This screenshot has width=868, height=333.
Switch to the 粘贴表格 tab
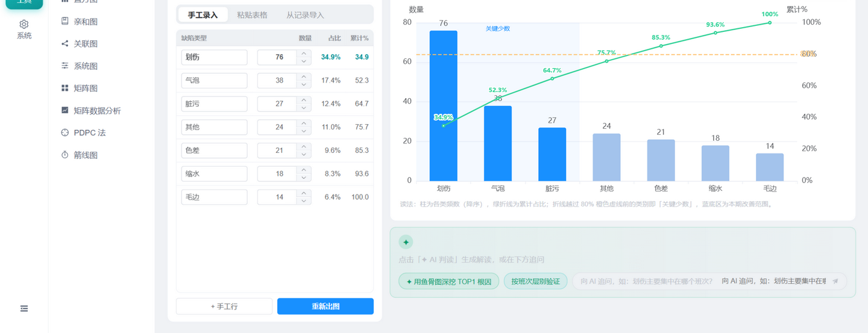click(x=252, y=15)
